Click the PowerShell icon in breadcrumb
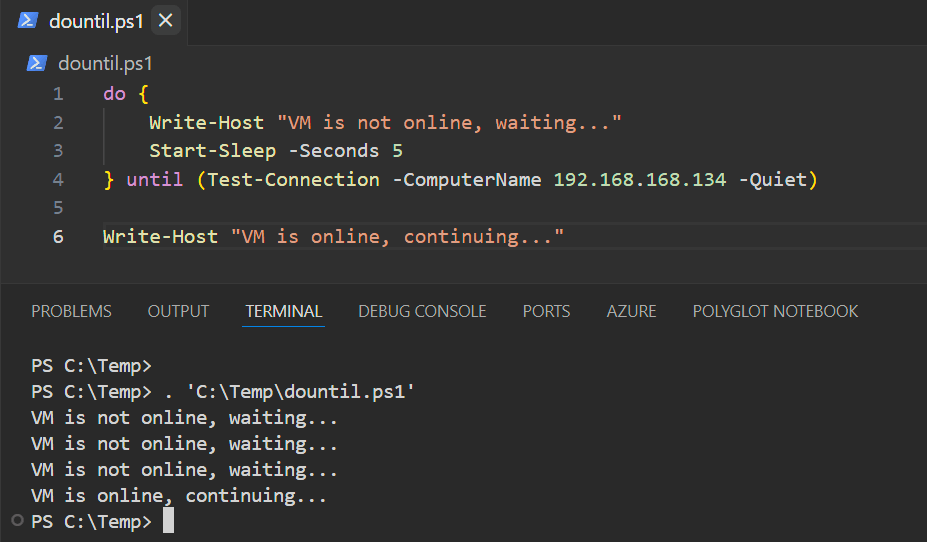This screenshot has width=927, height=542. coord(37,63)
